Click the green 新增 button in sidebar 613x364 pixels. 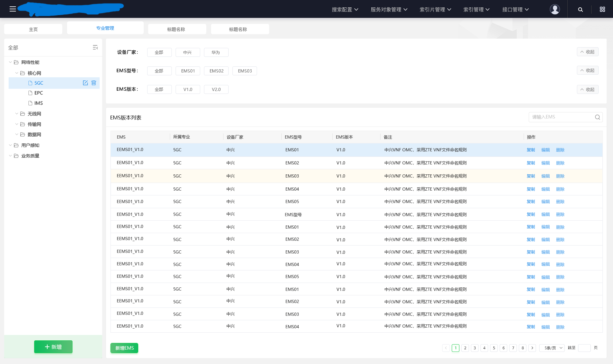pos(53,347)
